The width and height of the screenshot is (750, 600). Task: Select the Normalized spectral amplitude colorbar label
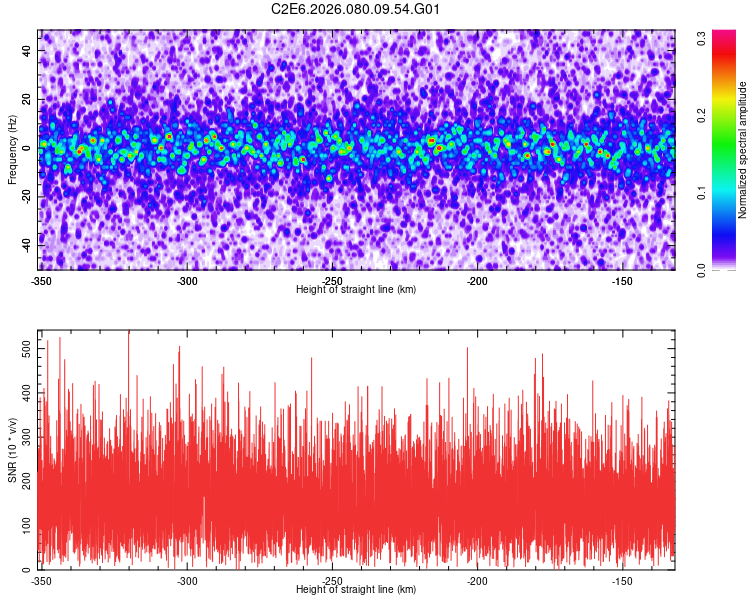coord(743,150)
